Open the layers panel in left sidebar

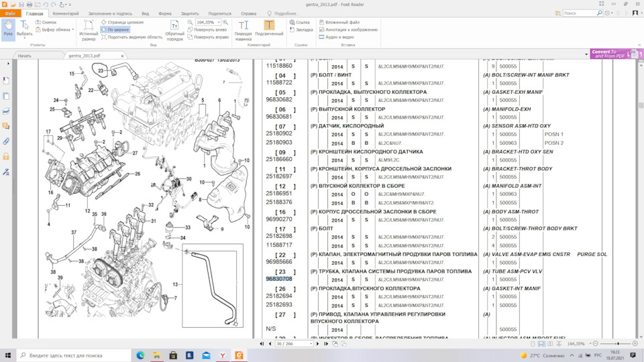[x=6, y=111]
